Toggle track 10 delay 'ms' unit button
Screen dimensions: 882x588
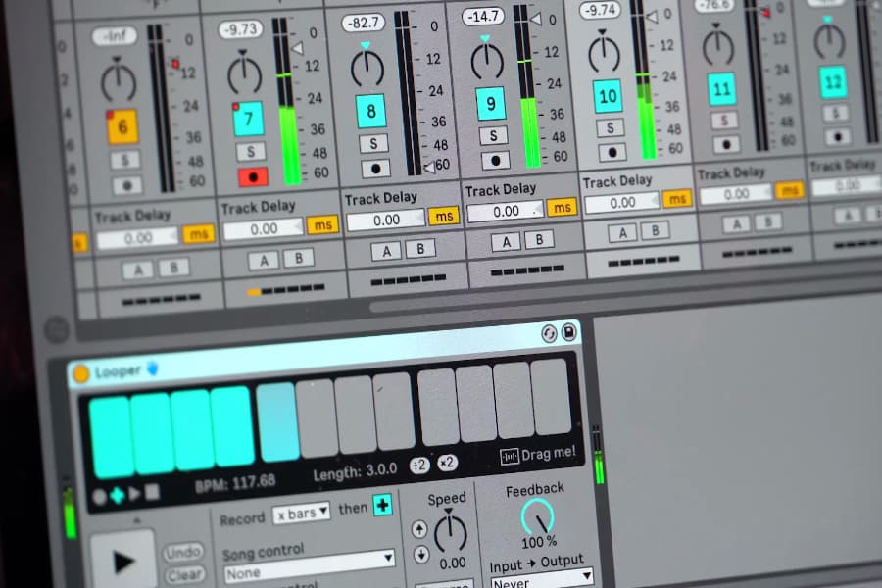coord(676,199)
